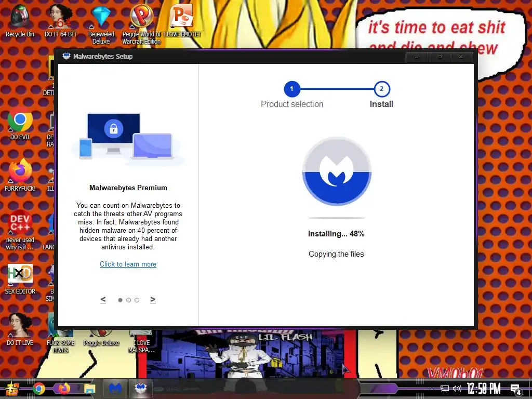Open the Start menu button on taskbar
This screenshot has width=532, height=399.
(x=11, y=389)
